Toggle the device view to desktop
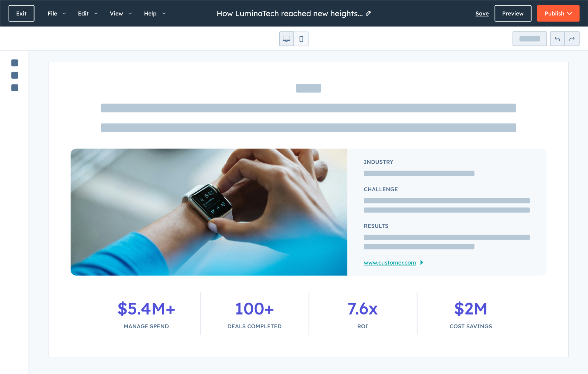 (286, 39)
